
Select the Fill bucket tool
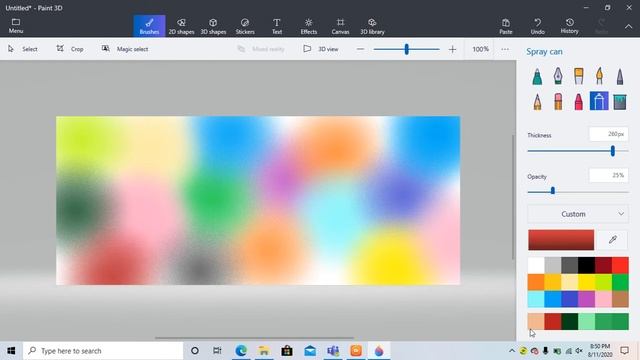[620, 101]
